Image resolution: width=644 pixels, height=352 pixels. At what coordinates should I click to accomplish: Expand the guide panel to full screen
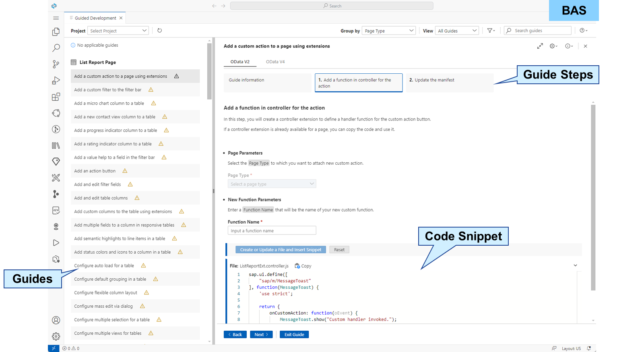coord(540,46)
